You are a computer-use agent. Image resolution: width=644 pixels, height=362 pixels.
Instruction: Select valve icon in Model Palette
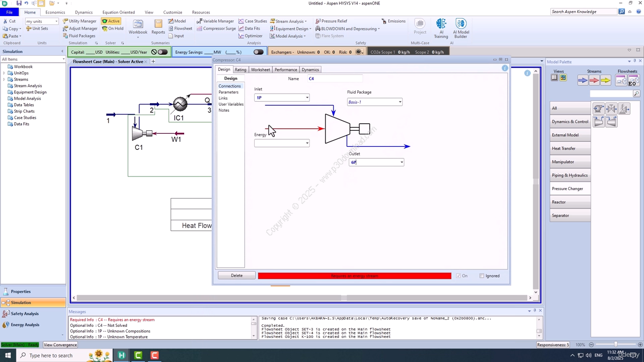point(611,109)
